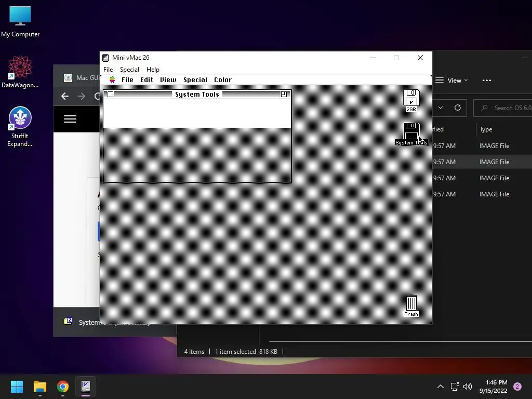The image size is (532, 399).
Task: Click '1 item selected 818 KB' status text
Action: [x=246, y=352]
